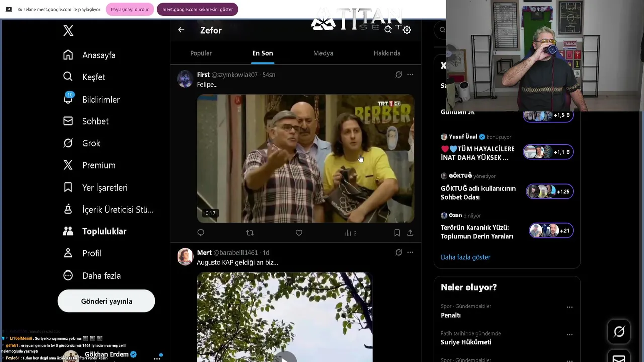Open Mert's profile avatar

185,257
